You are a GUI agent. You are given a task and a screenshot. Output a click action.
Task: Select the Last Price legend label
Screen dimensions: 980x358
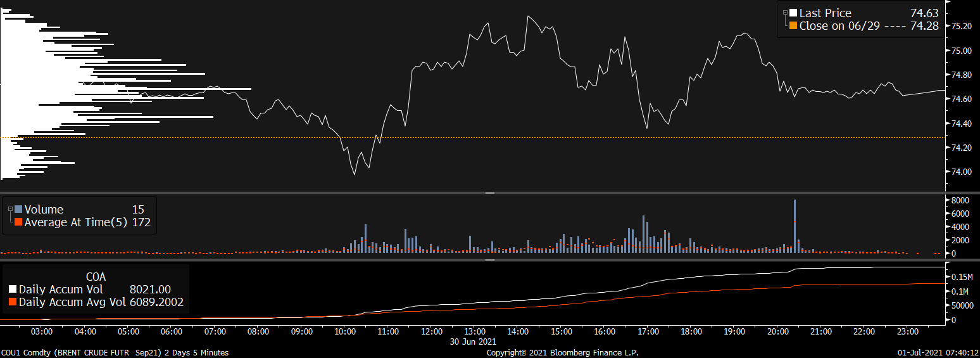(825, 13)
